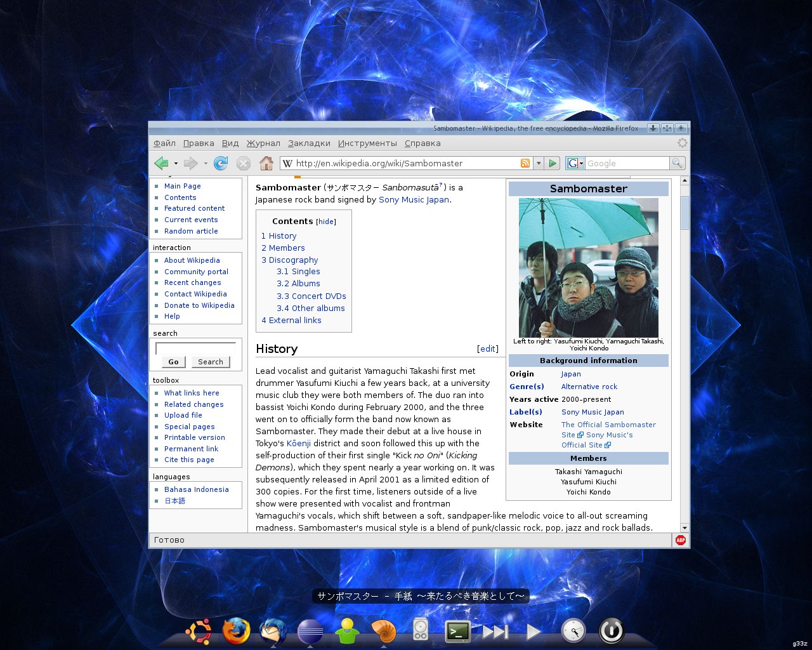Open the Random article sidebar link
812x650 pixels.
tap(191, 231)
